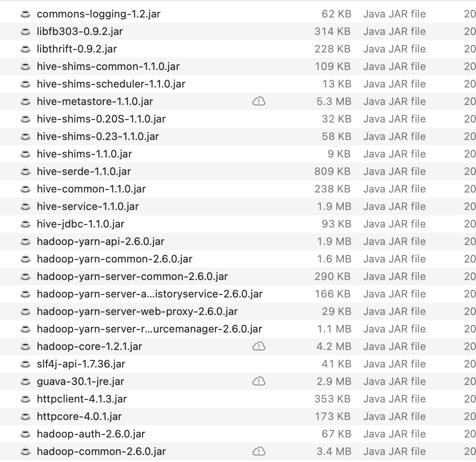Download guava-30.1-jre.jar via its cloud icon

click(x=259, y=381)
